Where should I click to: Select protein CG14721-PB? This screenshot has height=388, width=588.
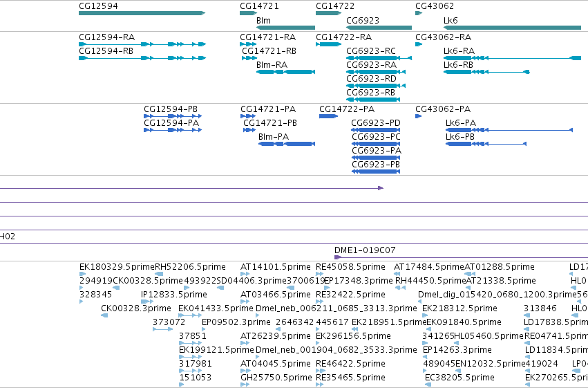(x=249, y=130)
